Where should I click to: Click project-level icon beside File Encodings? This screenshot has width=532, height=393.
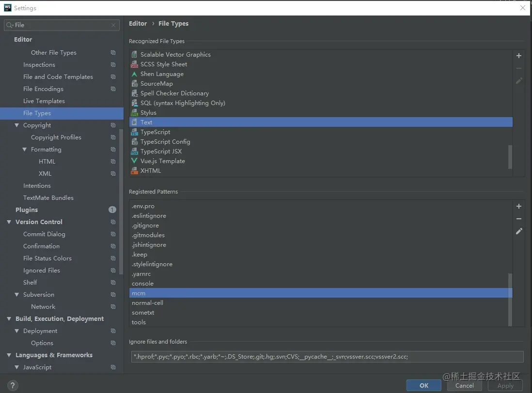pos(113,89)
